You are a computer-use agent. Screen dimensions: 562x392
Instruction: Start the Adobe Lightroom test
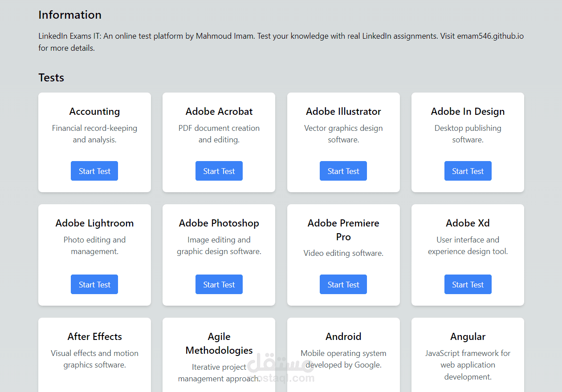(94, 285)
